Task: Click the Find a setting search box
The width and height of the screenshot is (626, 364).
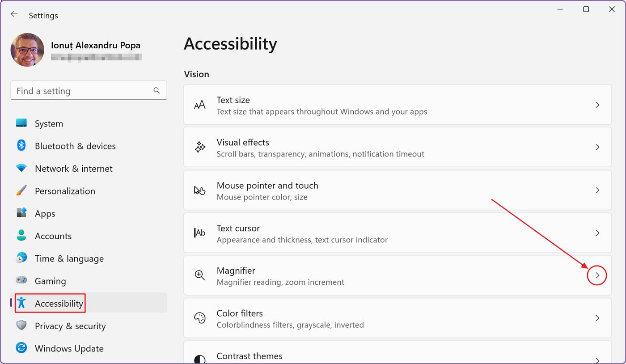Action: 89,91
